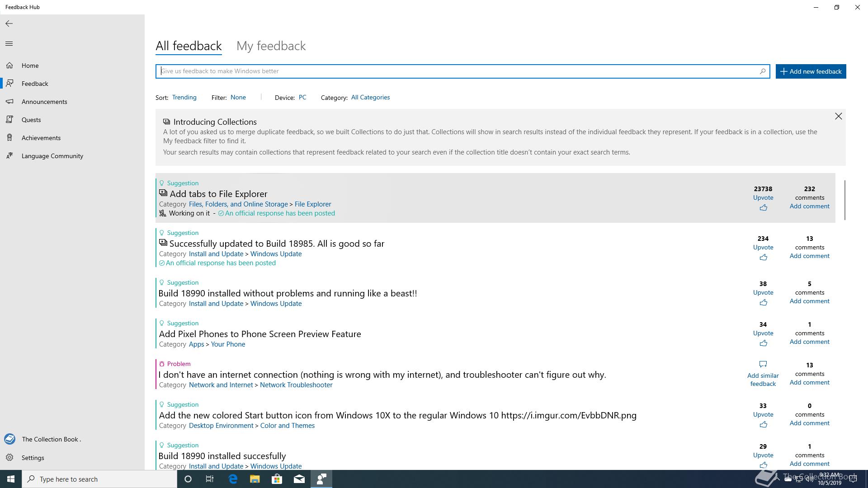Click Add similar feedback icon
This screenshot has width=868, height=488.
point(763,364)
